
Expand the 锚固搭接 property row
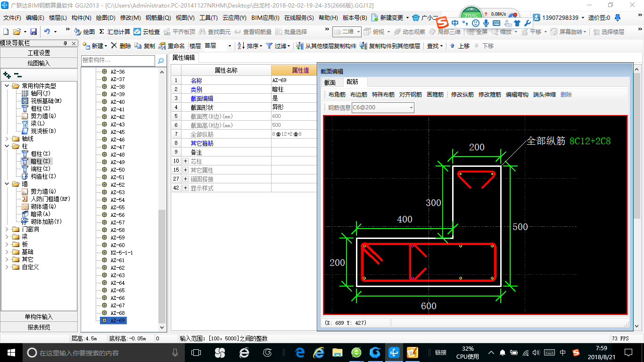click(x=185, y=179)
